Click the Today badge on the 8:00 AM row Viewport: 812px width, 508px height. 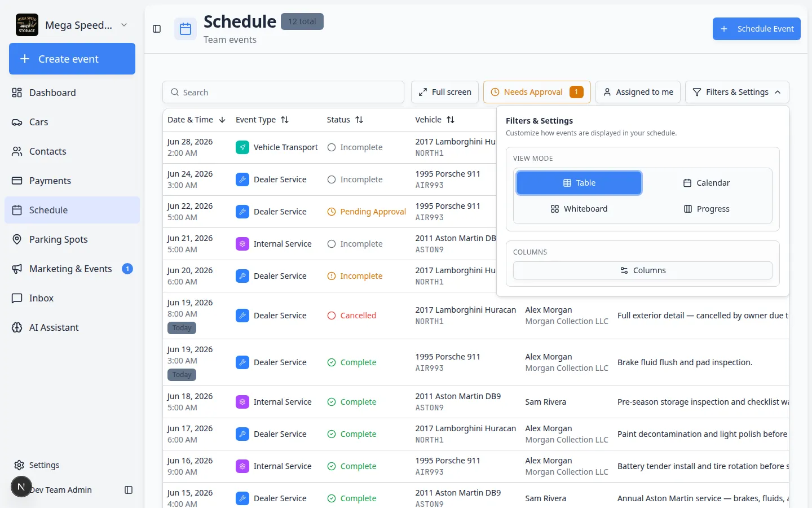[x=182, y=328]
